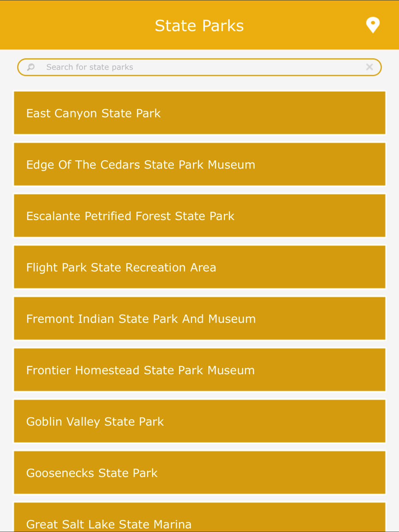The height and width of the screenshot is (532, 399).
Task: Tap "Flight Park" text in the list
Action: (x=56, y=268)
